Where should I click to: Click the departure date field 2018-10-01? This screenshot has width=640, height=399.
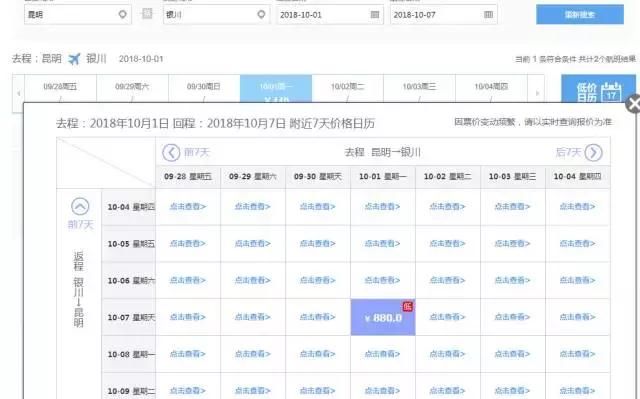330,15
